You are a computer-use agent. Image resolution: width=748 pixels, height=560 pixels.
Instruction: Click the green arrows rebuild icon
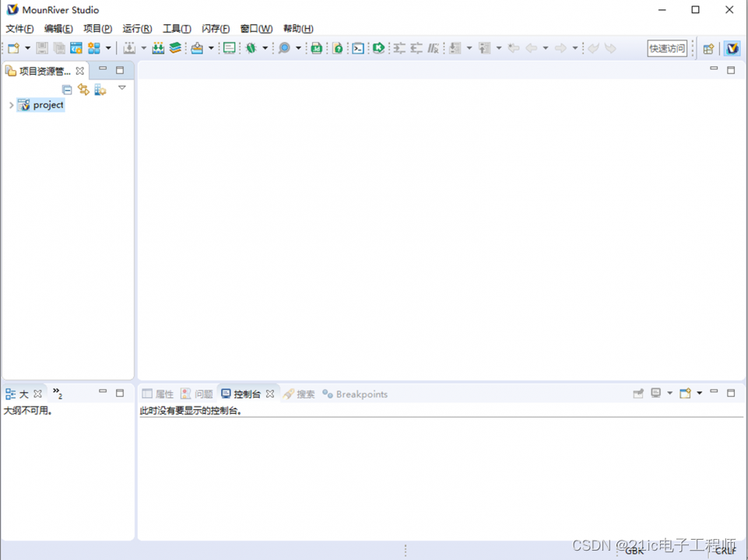[x=158, y=48]
